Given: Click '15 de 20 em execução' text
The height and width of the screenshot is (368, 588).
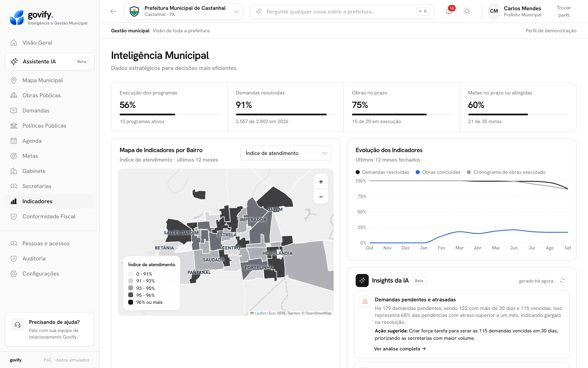Looking at the screenshot, I should pyautogui.click(x=376, y=121).
